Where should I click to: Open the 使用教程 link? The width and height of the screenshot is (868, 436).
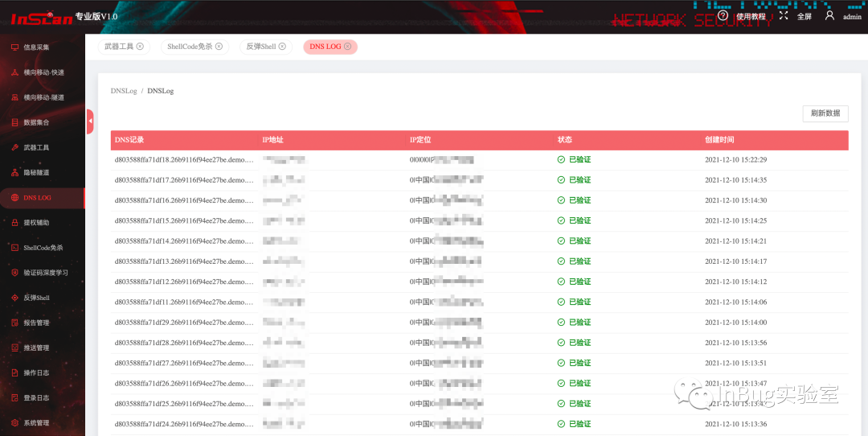coord(751,17)
